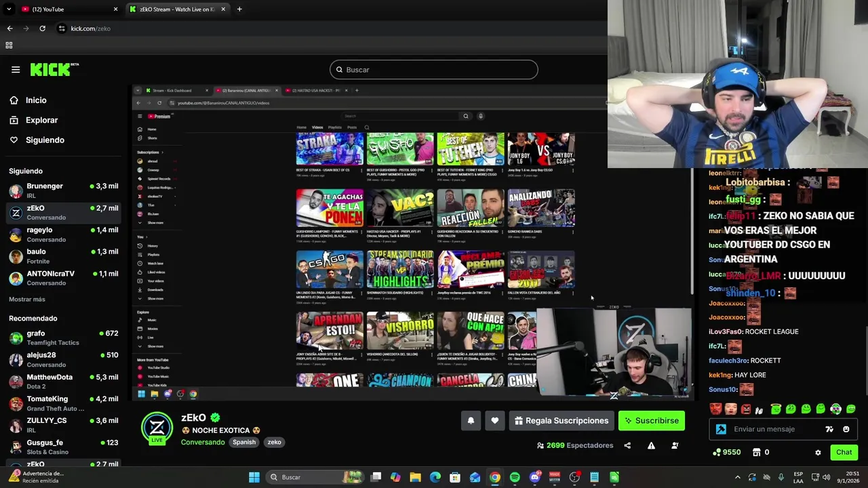Click the 9550 channel points icon
Viewport: 868px width, 488px height.
point(717,452)
